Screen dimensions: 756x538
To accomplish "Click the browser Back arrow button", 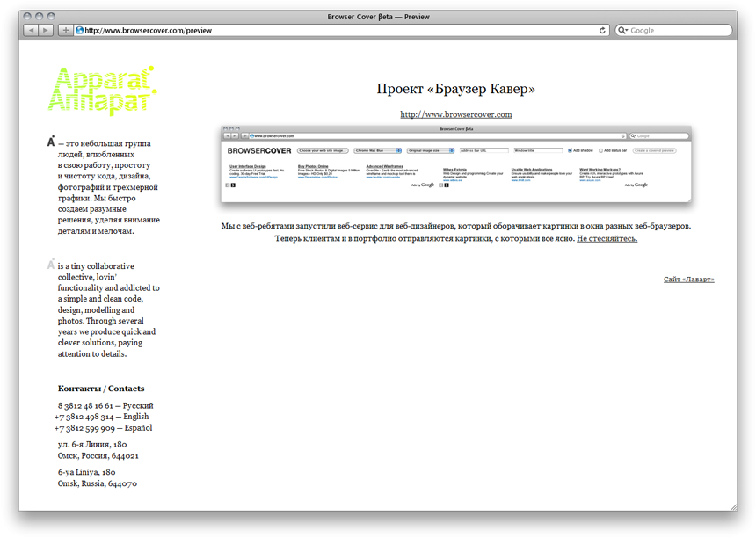I will coord(31,31).
